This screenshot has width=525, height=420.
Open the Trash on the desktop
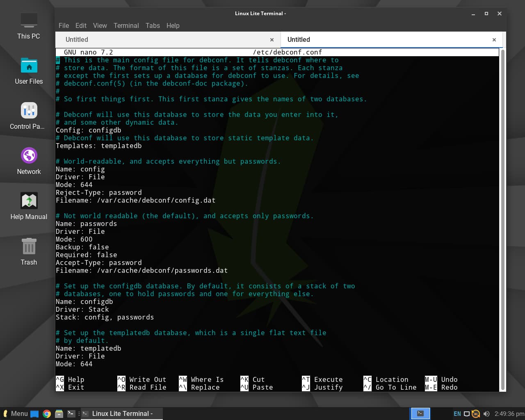[28, 250]
